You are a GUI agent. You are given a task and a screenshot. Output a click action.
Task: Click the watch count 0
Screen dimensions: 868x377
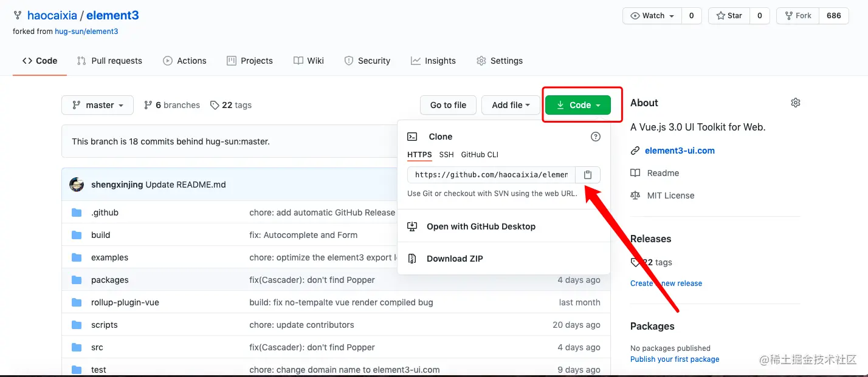point(691,16)
